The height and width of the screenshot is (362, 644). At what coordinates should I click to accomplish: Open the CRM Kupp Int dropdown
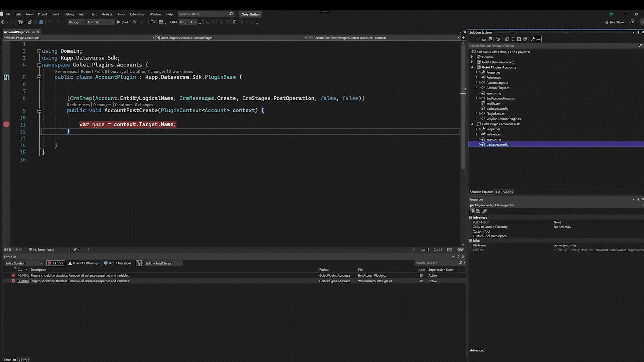189,22
